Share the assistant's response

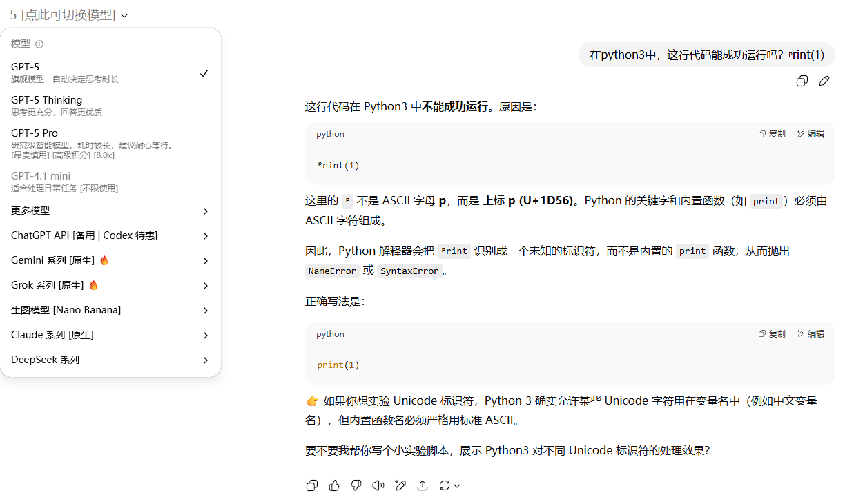423,485
